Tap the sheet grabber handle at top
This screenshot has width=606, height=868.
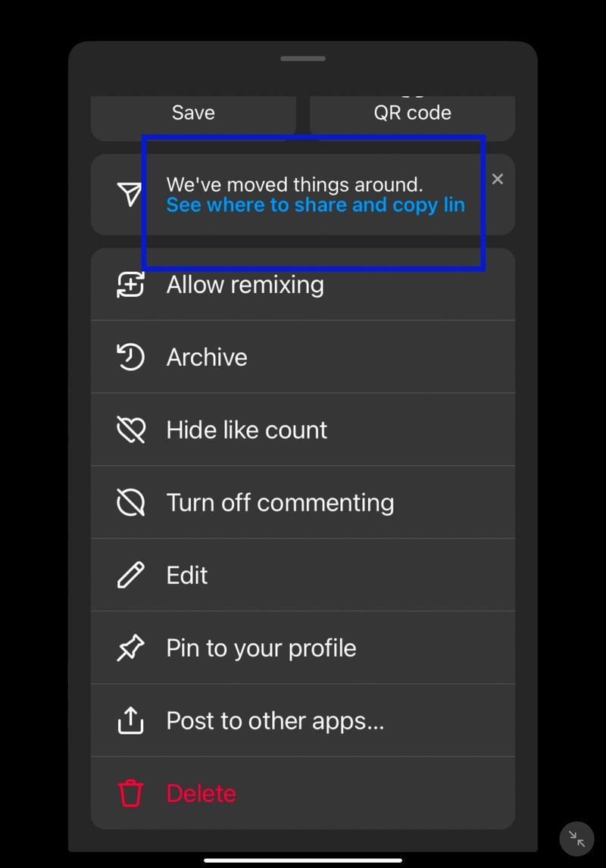tap(303, 58)
